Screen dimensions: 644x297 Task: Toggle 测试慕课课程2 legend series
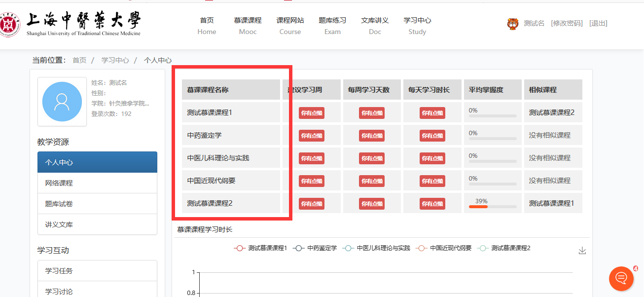tap(504, 248)
